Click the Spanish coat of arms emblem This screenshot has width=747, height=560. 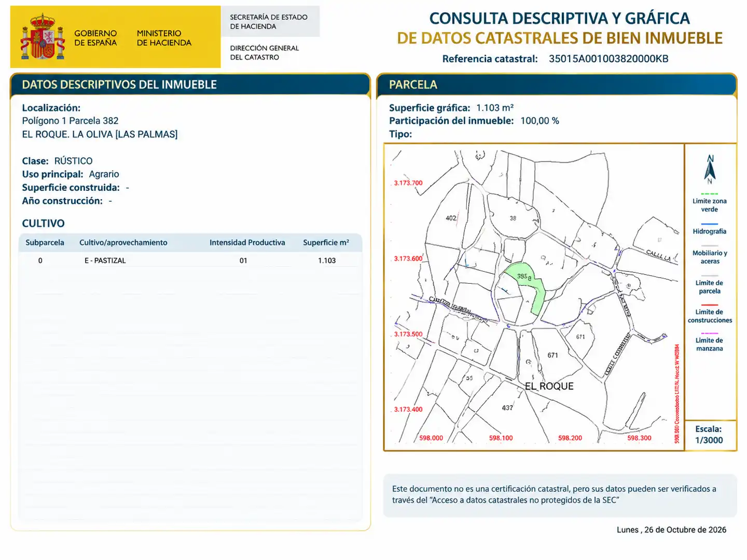point(43,37)
